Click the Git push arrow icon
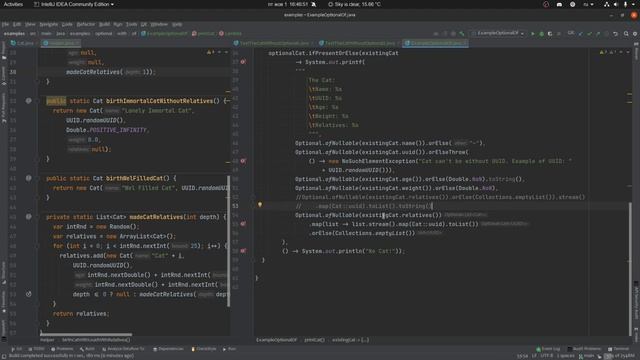The height and width of the screenshot is (360, 640). point(598,33)
